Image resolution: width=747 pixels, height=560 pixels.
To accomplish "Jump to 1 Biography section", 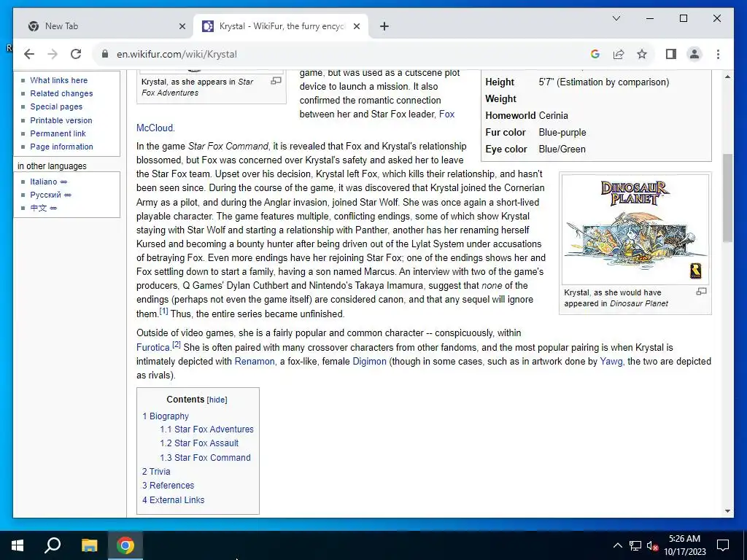I will 166,416.
